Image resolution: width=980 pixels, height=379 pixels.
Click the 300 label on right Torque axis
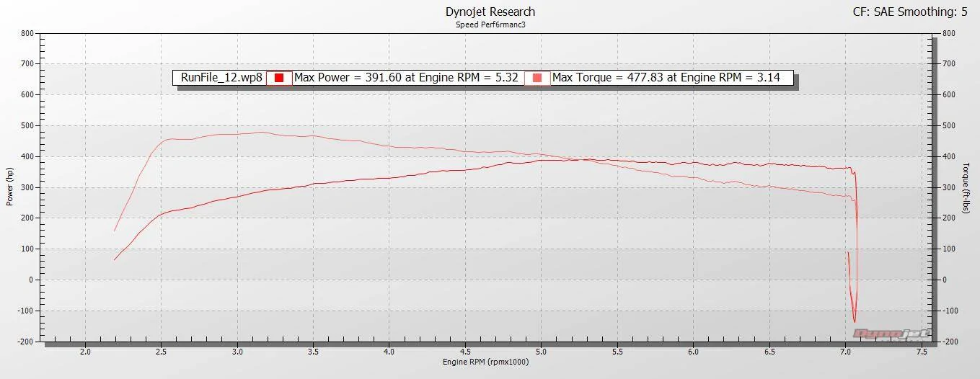pyautogui.click(x=948, y=187)
